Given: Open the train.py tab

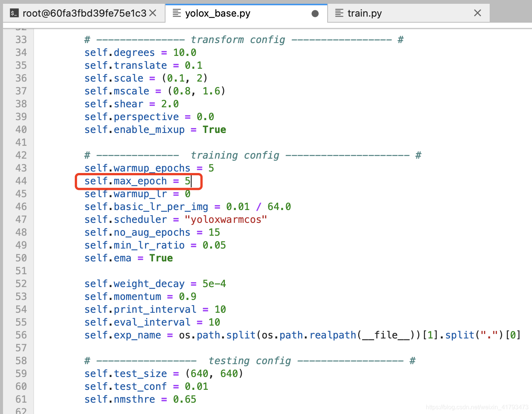Looking at the screenshot, I should click(408, 13).
